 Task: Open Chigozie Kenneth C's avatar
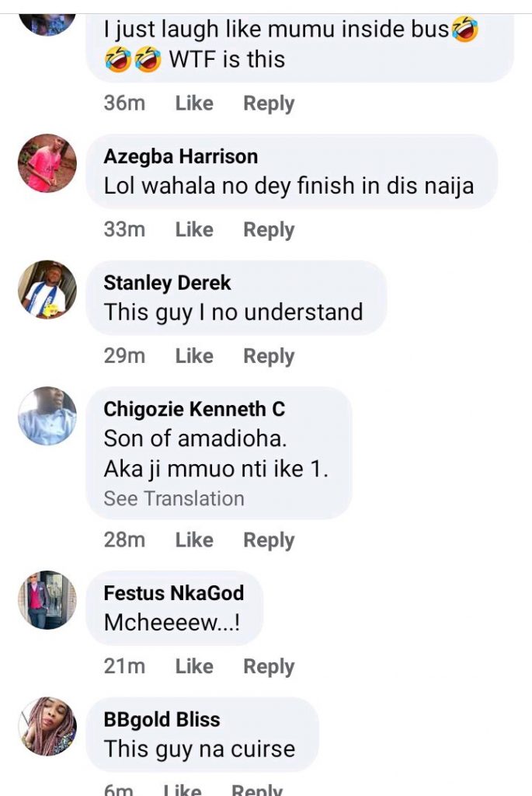pos(47,417)
